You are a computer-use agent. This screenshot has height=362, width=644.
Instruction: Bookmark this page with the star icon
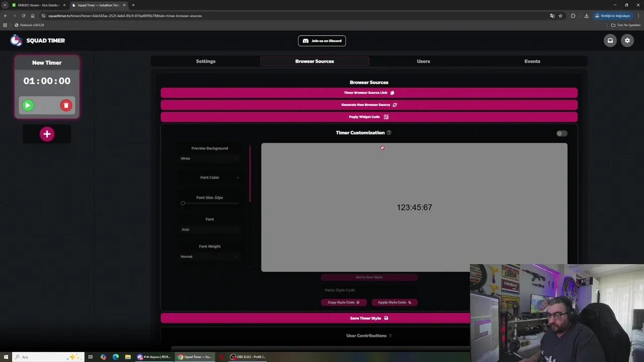[560, 16]
